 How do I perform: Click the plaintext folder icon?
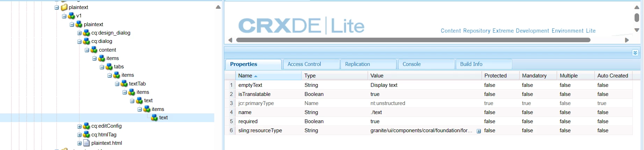pyautogui.click(x=64, y=7)
